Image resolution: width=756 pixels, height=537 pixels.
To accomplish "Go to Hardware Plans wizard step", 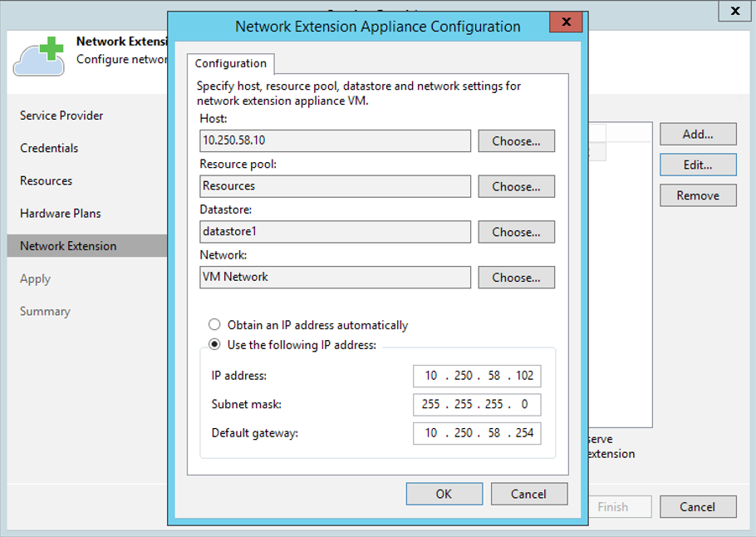I will pyautogui.click(x=61, y=214).
